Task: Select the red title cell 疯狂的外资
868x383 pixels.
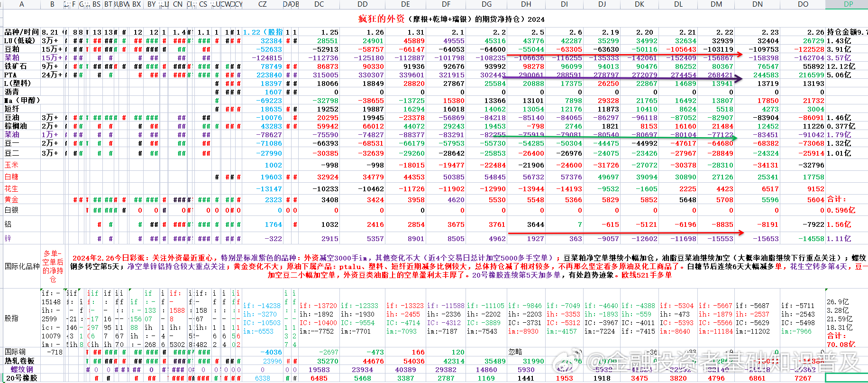Action: click(381, 19)
